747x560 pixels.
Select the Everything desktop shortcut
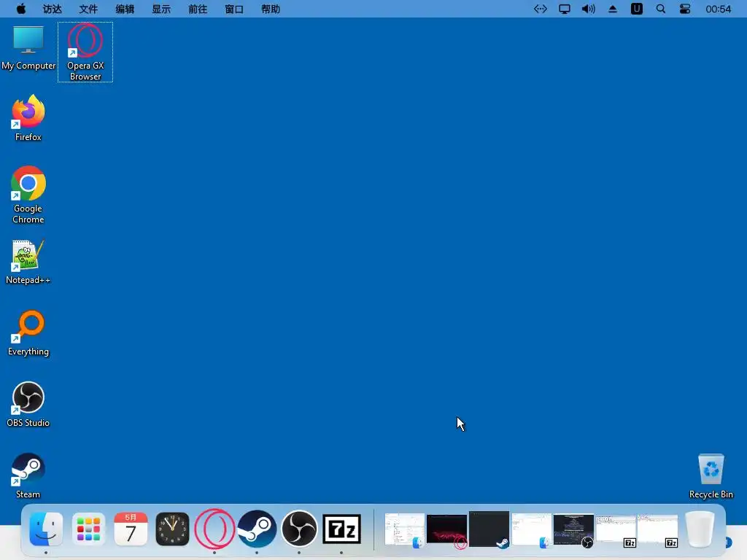tap(28, 333)
